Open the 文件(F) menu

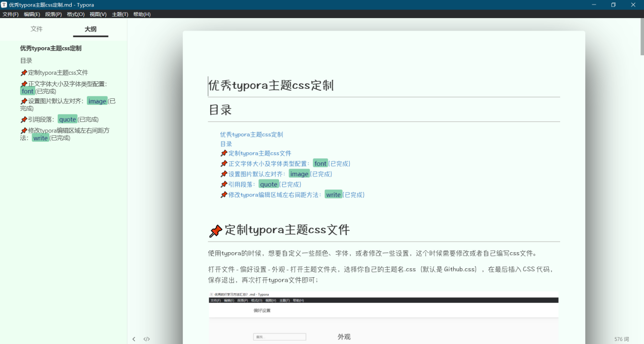pos(11,14)
